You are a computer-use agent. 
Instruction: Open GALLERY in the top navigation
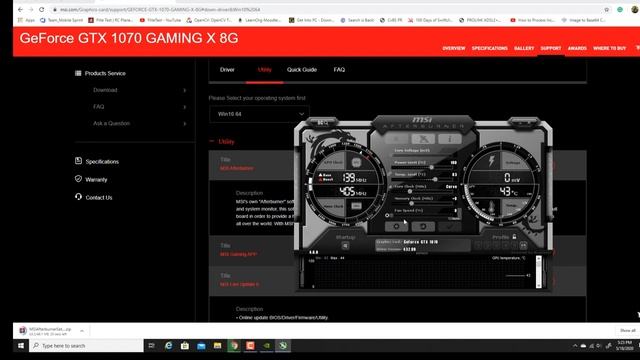[524, 48]
